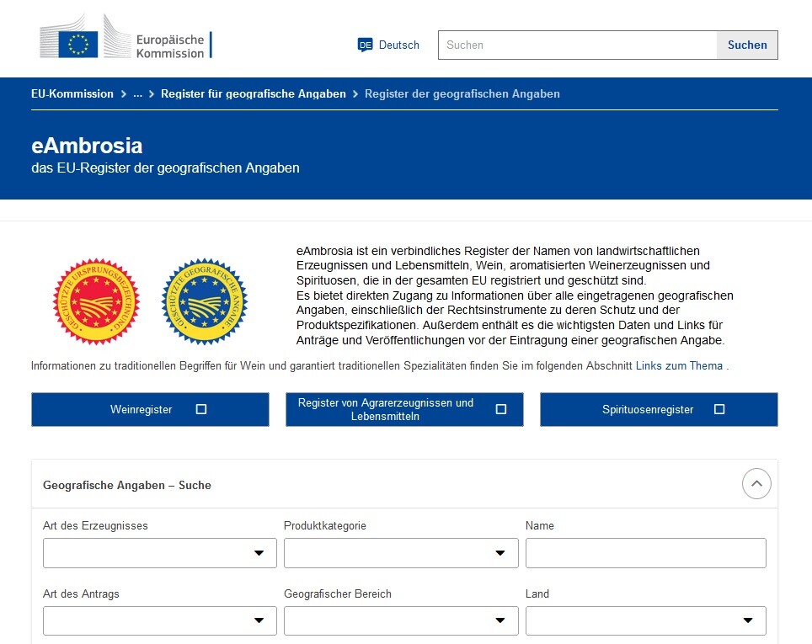Click the Geografische Angaben – Suche heading
Screen dimensions: 812x644
click(127, 485)
